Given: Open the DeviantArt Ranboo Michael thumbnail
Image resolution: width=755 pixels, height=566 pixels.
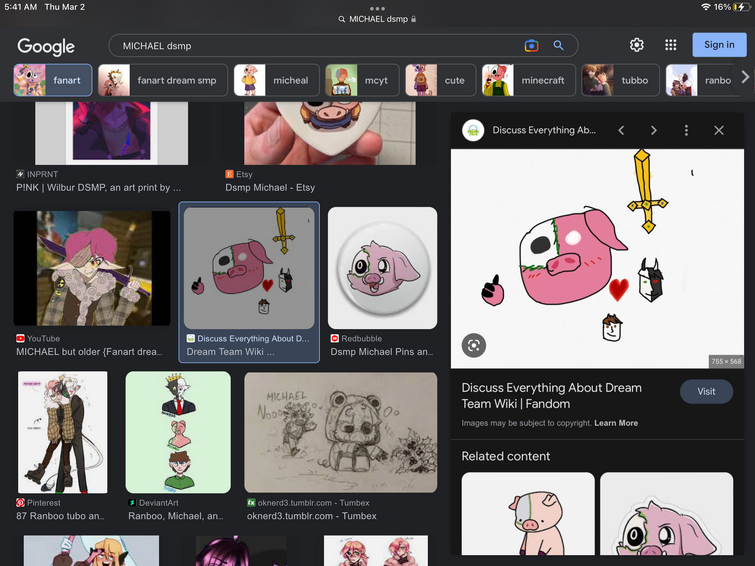Looking at the screenshot, I should 178,432.
